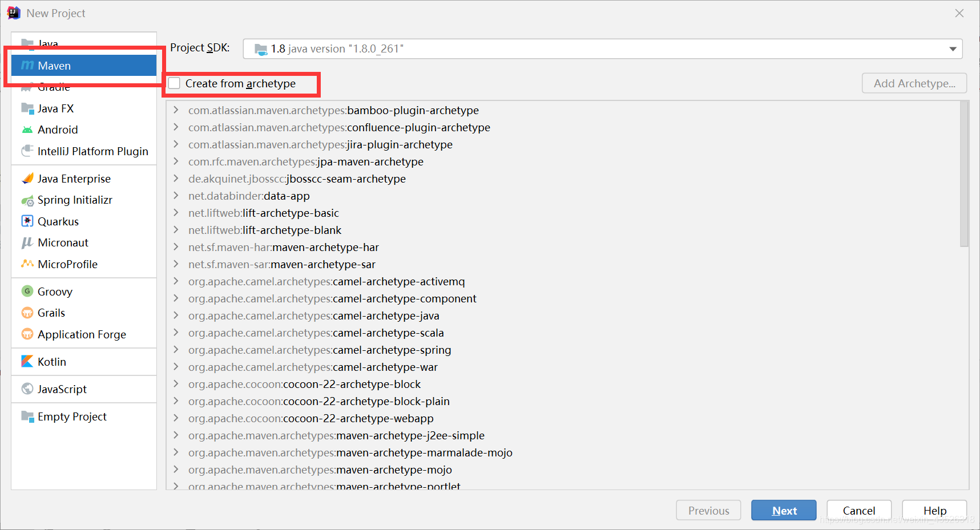Screen dimensions: 980x530
Task: Click the Quarkus icon
Action: coord(27,221)
